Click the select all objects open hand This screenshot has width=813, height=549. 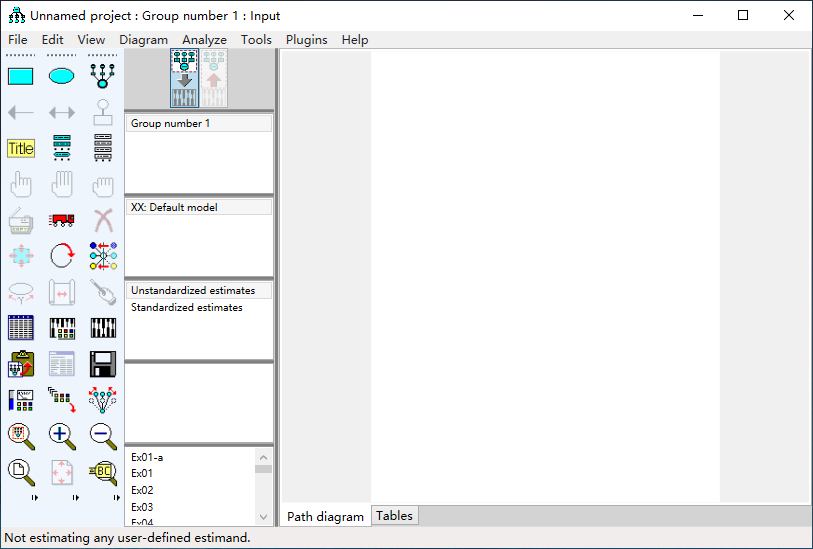point(62,184)
